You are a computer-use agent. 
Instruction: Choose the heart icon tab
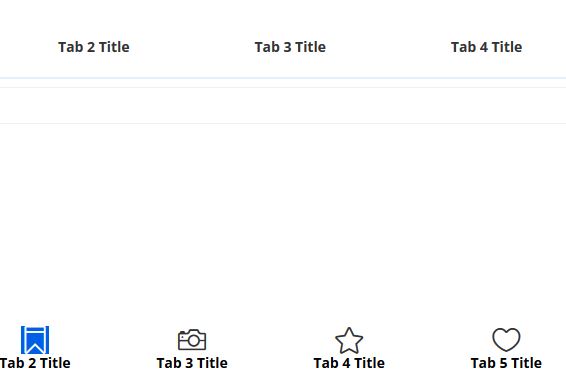(x=506, y=339)
